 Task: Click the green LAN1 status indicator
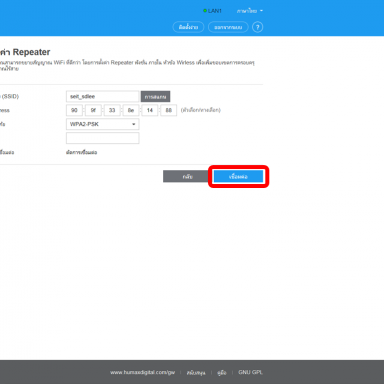point(212,11)
